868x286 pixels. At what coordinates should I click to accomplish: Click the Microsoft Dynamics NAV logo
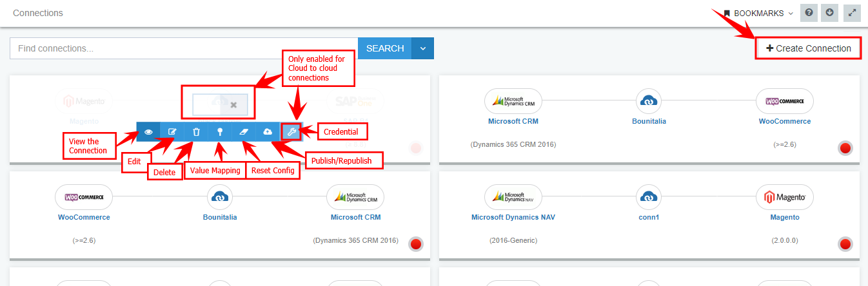coord(513,197)
